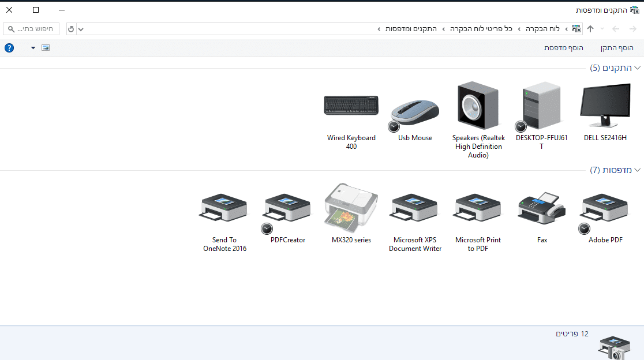Click the printer icon in details pane
The width and height of the screenshot is (644, 360).
coord(614,348)
